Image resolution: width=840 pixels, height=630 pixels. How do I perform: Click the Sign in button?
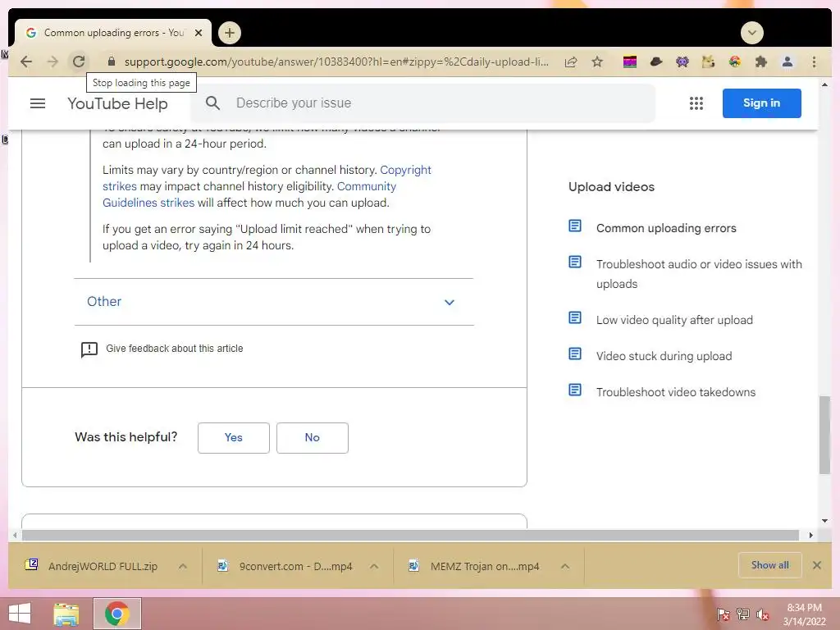[762, 103]
